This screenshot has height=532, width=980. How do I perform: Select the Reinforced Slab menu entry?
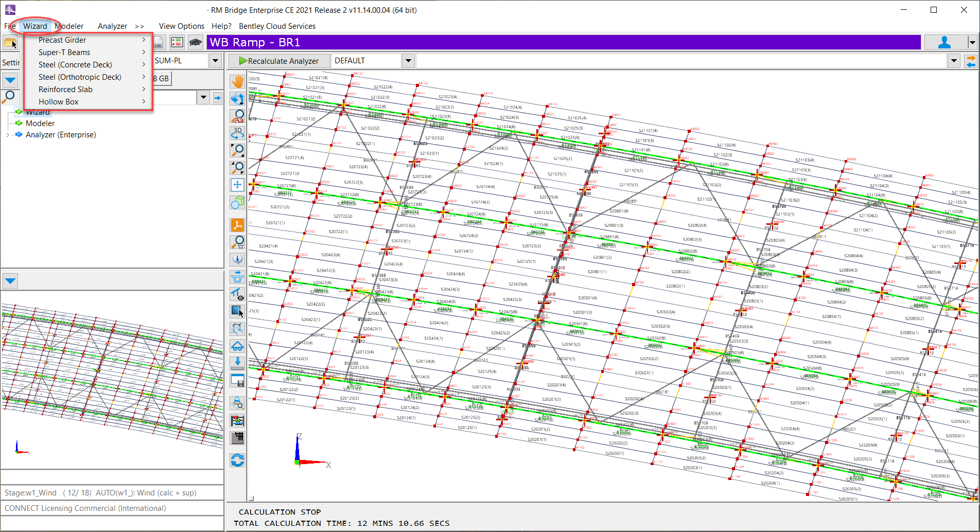(x=89, y=90)
